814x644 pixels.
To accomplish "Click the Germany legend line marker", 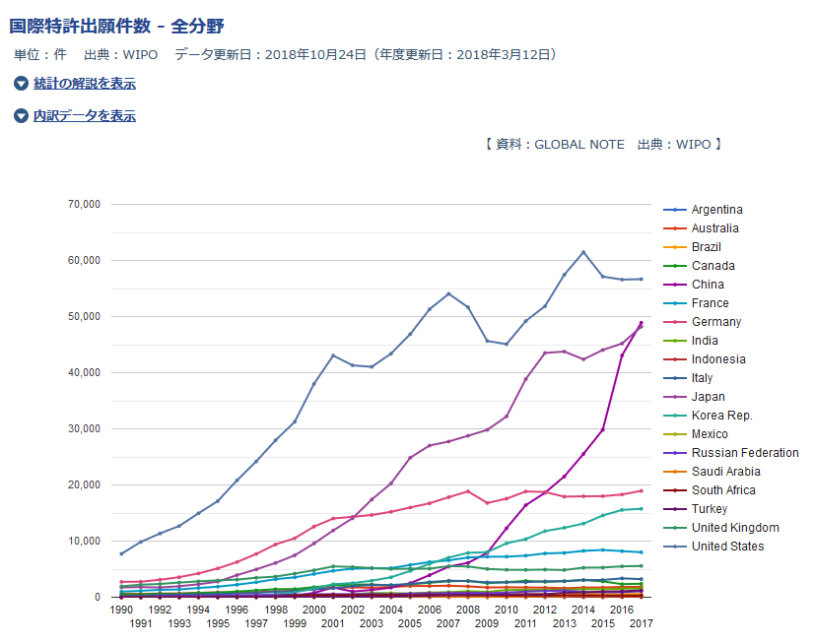I will click(674, 322).
